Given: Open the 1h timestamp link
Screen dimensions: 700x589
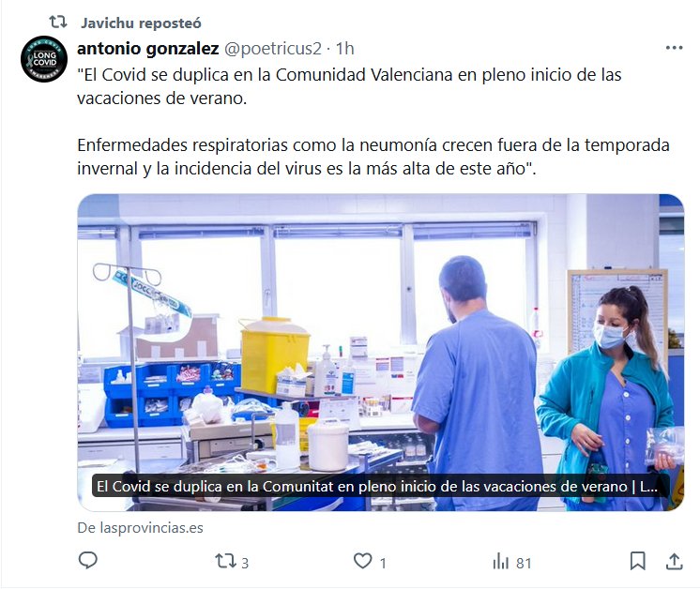Looking at the screenshot, I should [x=344, y=48].
